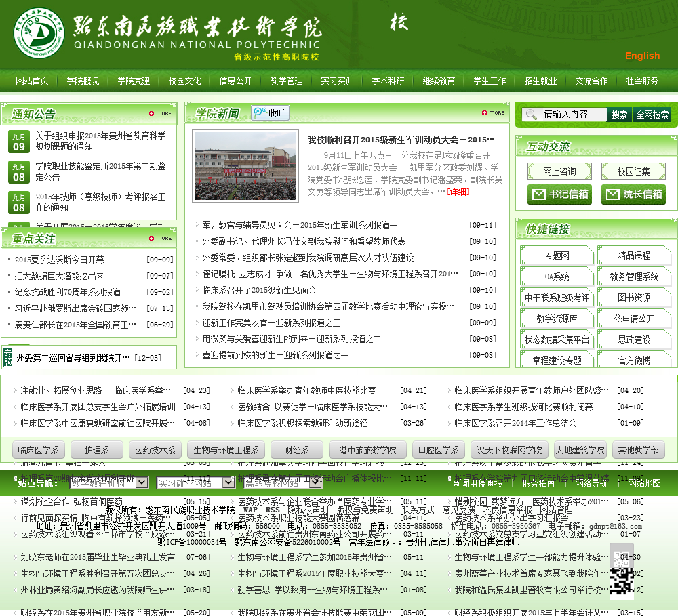Open 学术科研 menu item
The image size is (678, 616).
(x=388, y=81)
